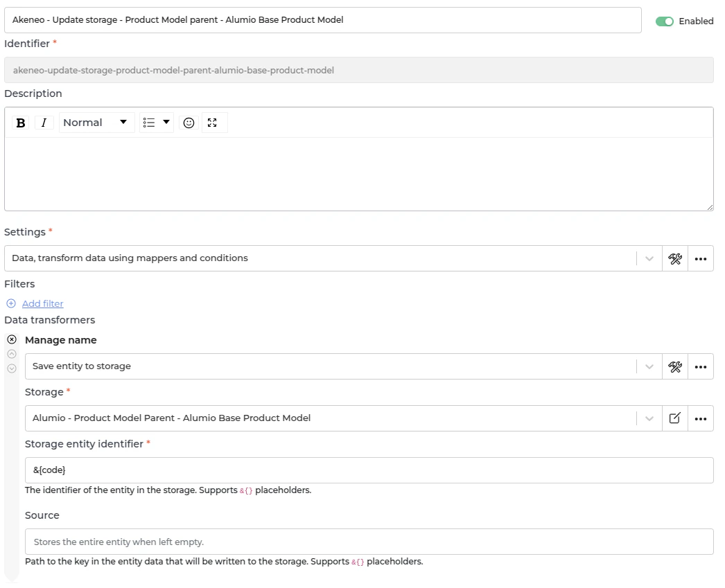The image size is (725, 588).
Task: Click the name field with Akeneo title
Action: 323,20
